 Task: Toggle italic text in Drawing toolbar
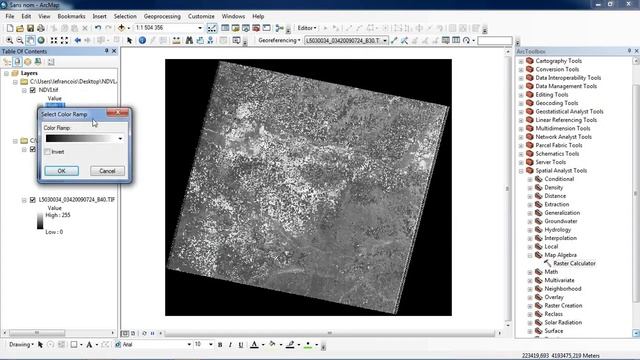tap(230, 345)
